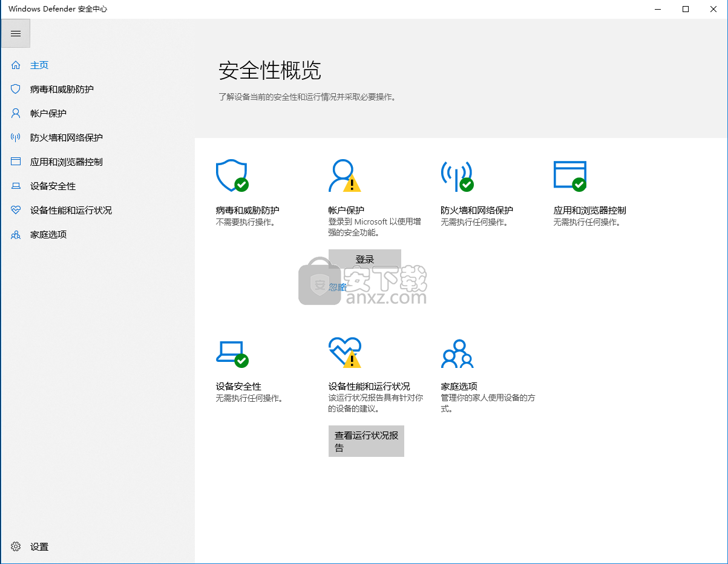Open the large firewall signal tile icon
Image resolution: width=728 pixels, height=564 pixels.
pos(457,175)
